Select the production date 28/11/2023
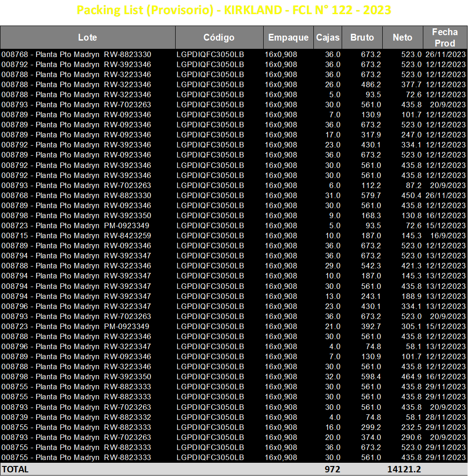Image resolution: width=468 pixels, height=476 pixels. pos(446,417)
